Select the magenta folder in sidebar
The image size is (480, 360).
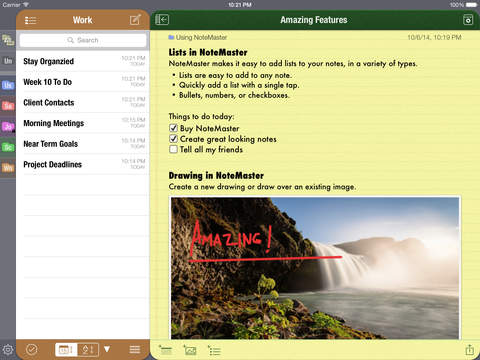pos(8,126)
